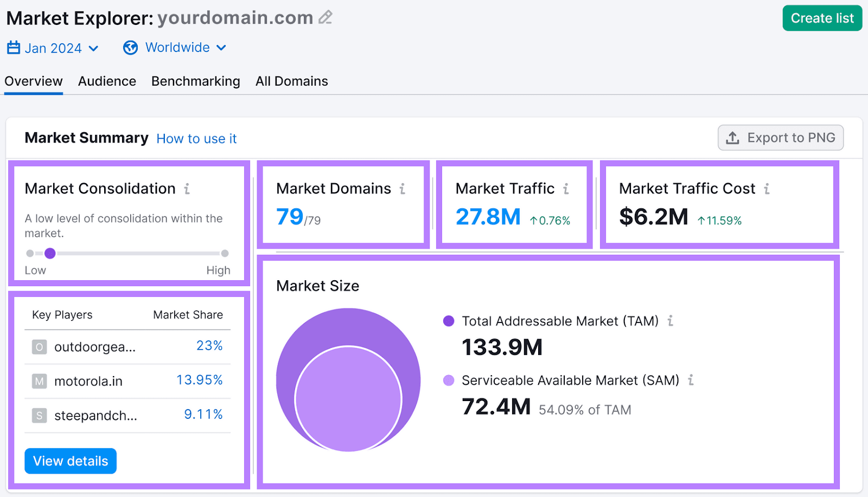Screen dimensions: 868x497
Task: Click the info icon next to Market Traffic
Action: click(566, 189)
